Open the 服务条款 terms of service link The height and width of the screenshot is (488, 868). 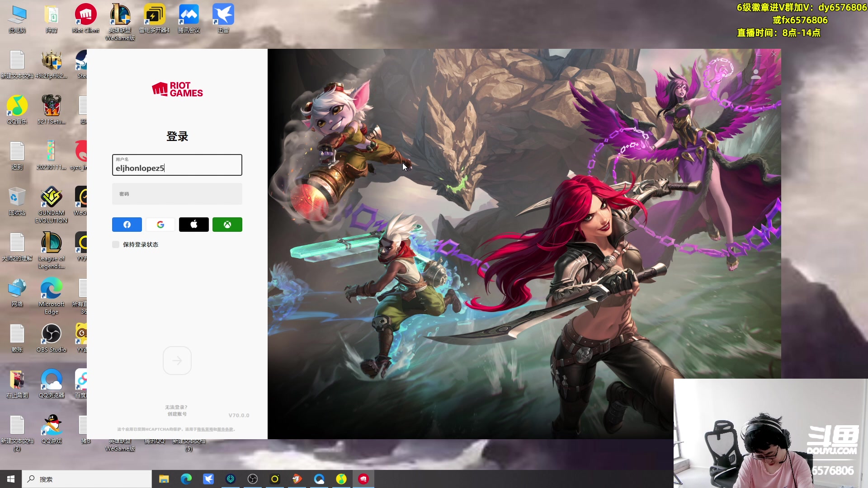[x=225, y=429]
